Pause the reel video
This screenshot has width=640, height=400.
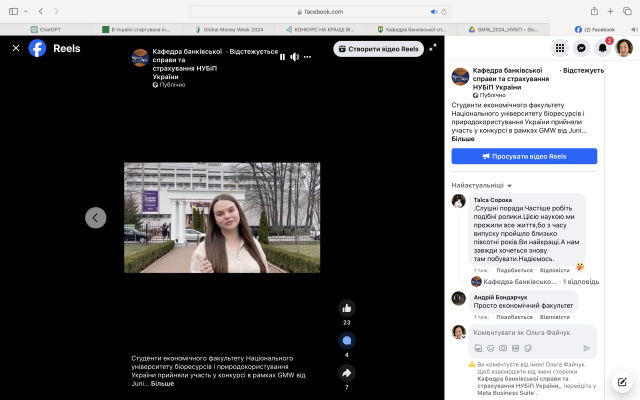[x=282, y=57]
